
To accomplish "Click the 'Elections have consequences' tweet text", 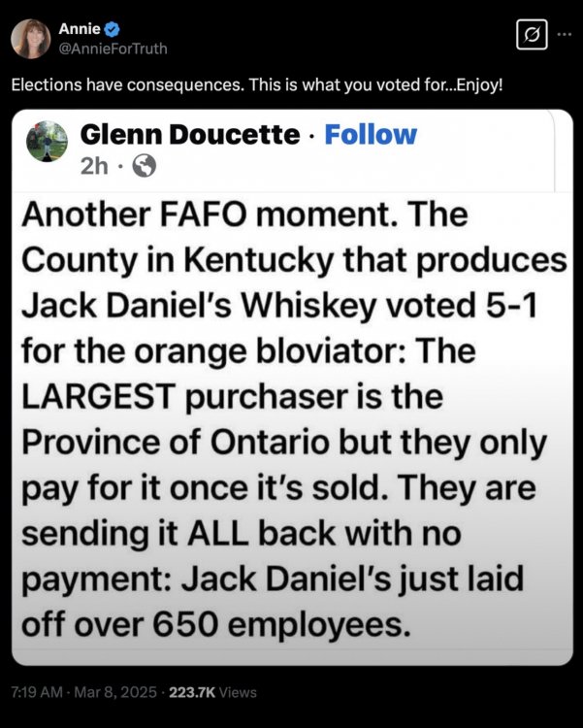I will (x=257, y=84).
